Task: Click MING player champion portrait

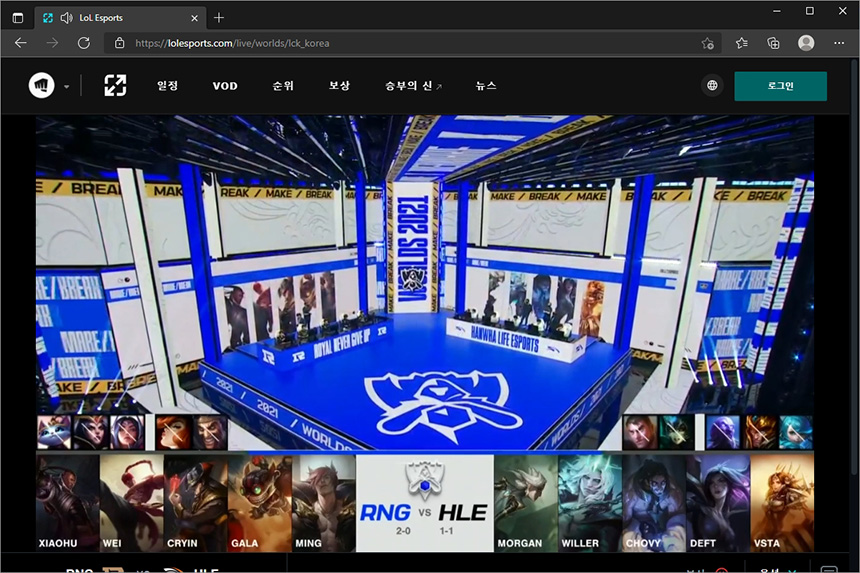Action: (324, 503)
